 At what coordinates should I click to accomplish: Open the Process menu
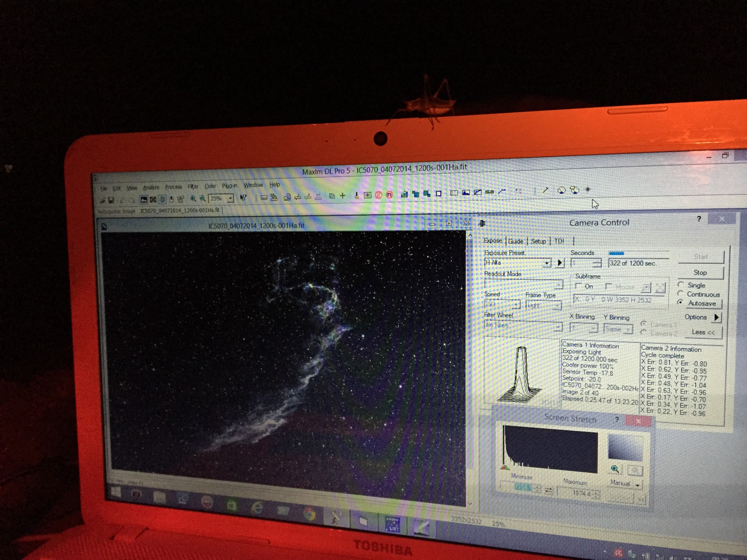pos(173,187)
